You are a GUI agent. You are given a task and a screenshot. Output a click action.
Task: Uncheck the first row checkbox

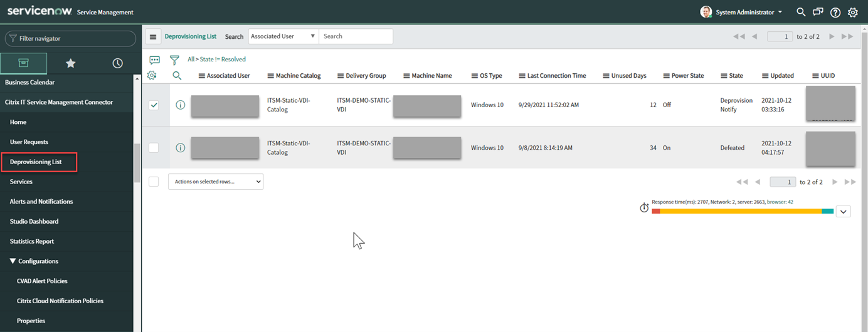pyautogui.click(x=154, y=105)
